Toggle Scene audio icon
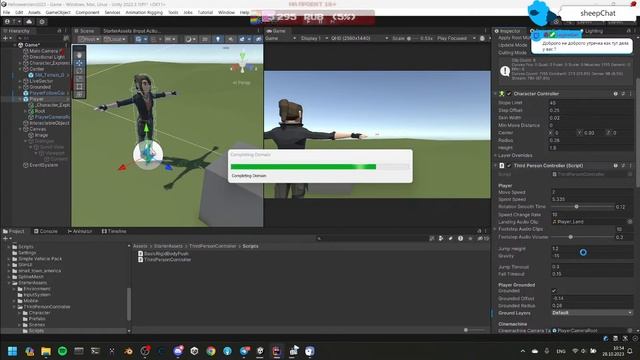This screenshot has height=360, width=640. (x=230, y=39)
